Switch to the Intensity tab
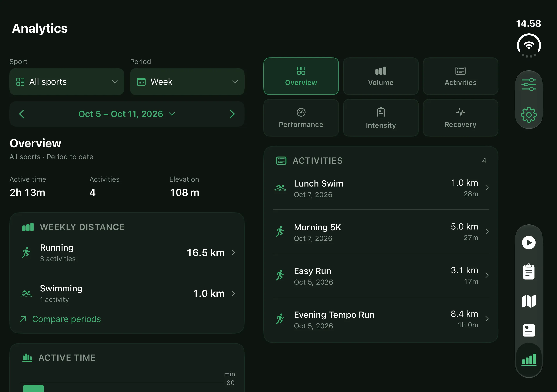557x392 pixels. (x=381, y=118)
